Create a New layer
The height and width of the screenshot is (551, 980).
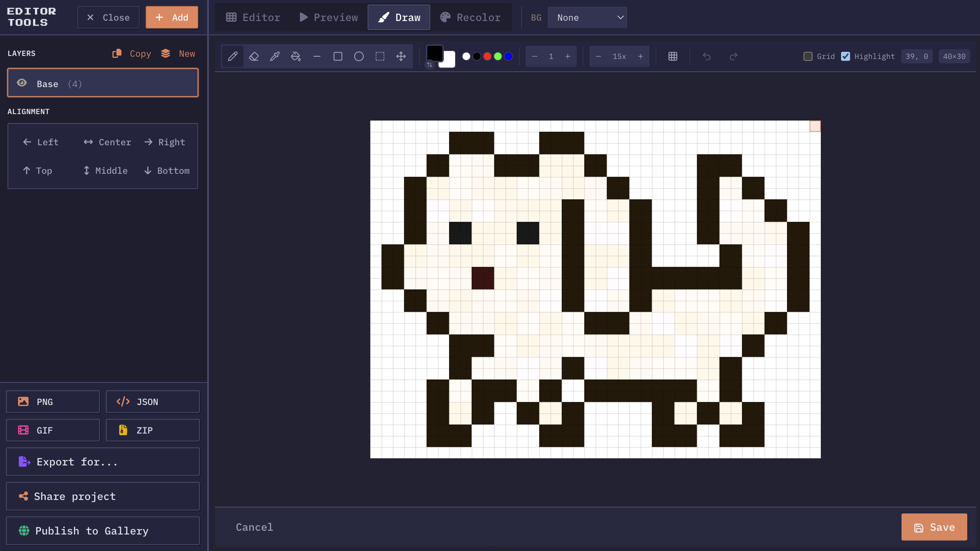click(x=178, y=54)
